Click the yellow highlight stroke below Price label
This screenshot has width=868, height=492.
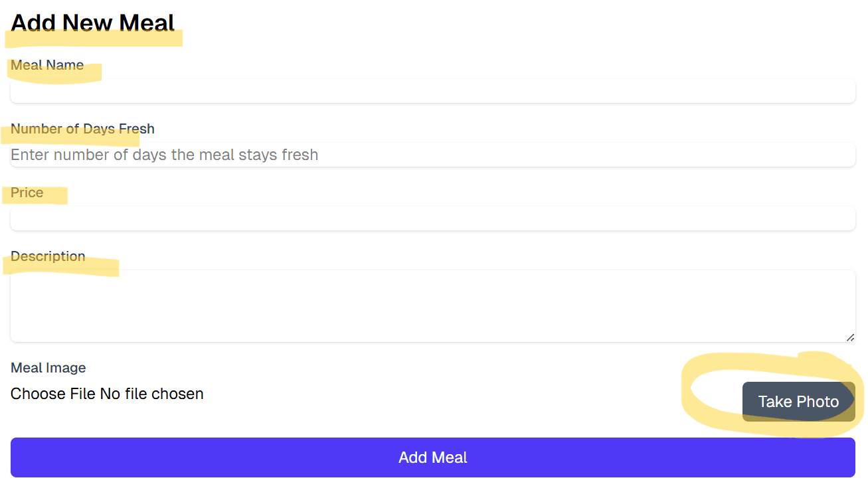pos(40,199)
